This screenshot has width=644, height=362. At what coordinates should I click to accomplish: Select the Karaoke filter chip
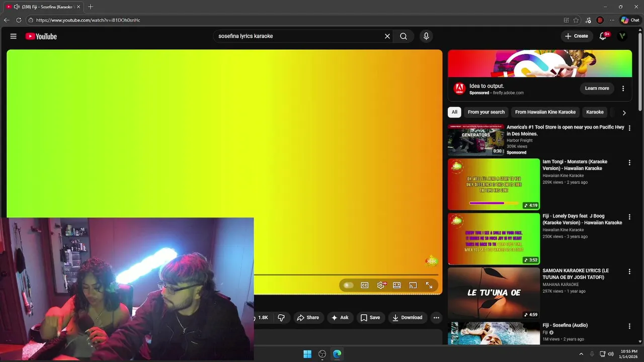click(x=595, y=112)
